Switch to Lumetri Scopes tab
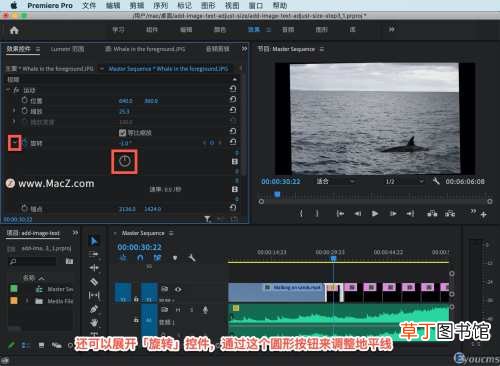500x366 pixels. point(67,49)
